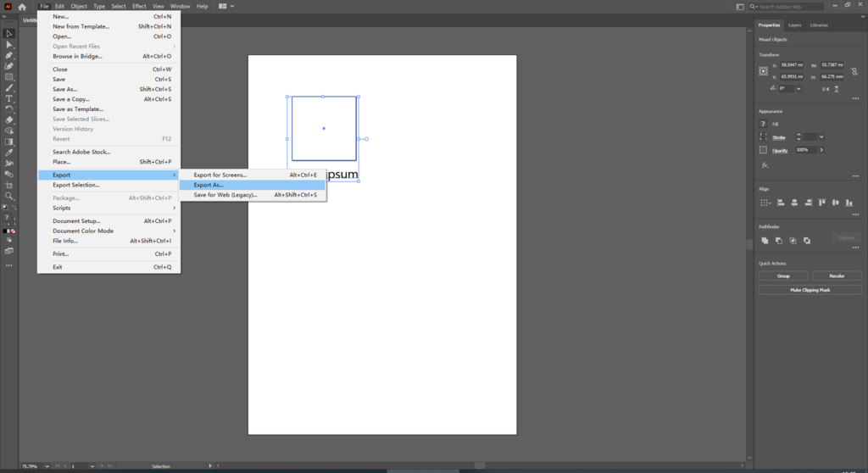The image size is (868, 473).
Task: Click the Group quick action button
Action: pyautogui.click(x=782, y=275)
